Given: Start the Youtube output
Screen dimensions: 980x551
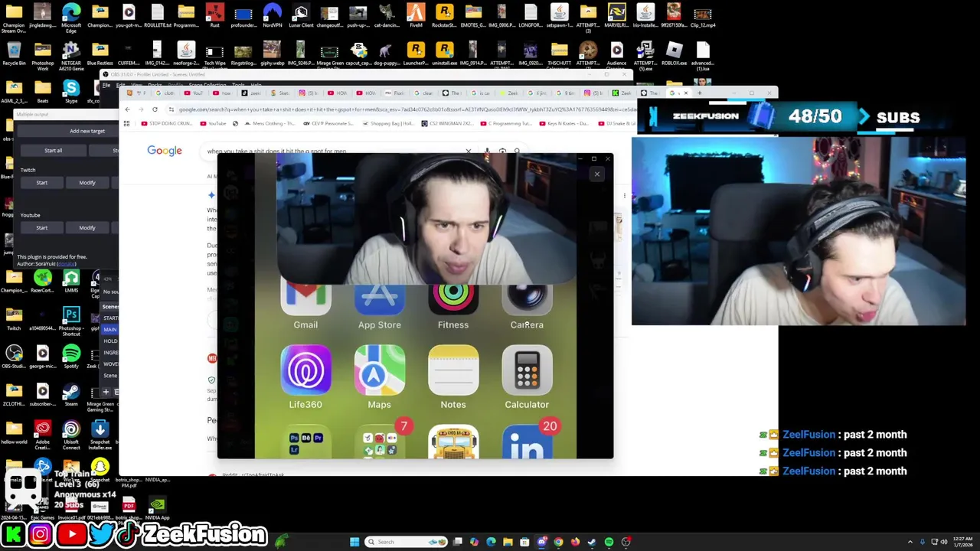Looking at the screenshot, I should tap(41, 227).
